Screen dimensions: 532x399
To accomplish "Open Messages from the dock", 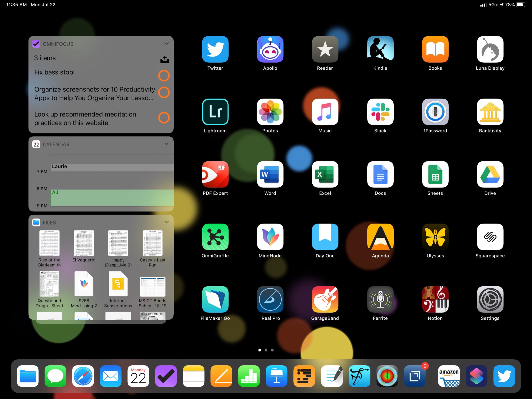I will pos(55,376).
